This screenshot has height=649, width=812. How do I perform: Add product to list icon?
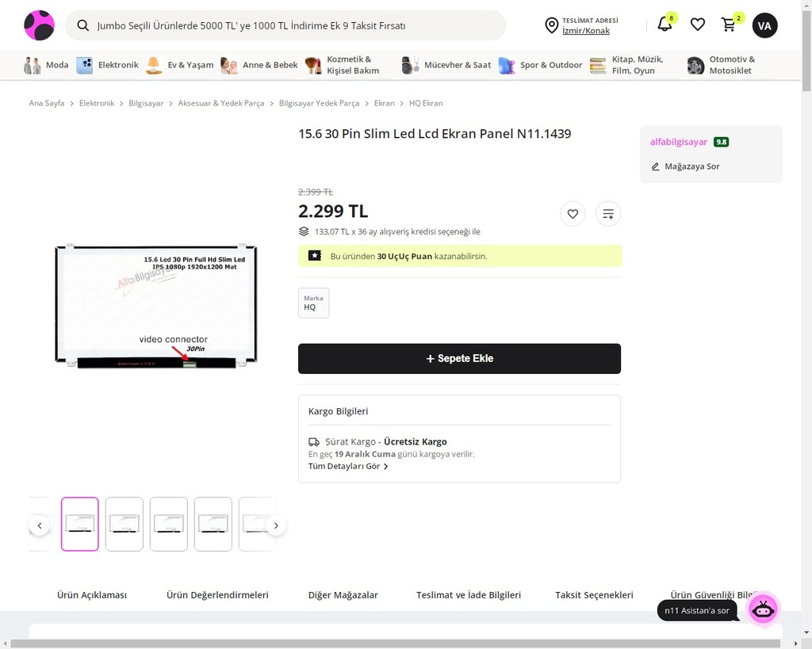(x=608, y=214)
